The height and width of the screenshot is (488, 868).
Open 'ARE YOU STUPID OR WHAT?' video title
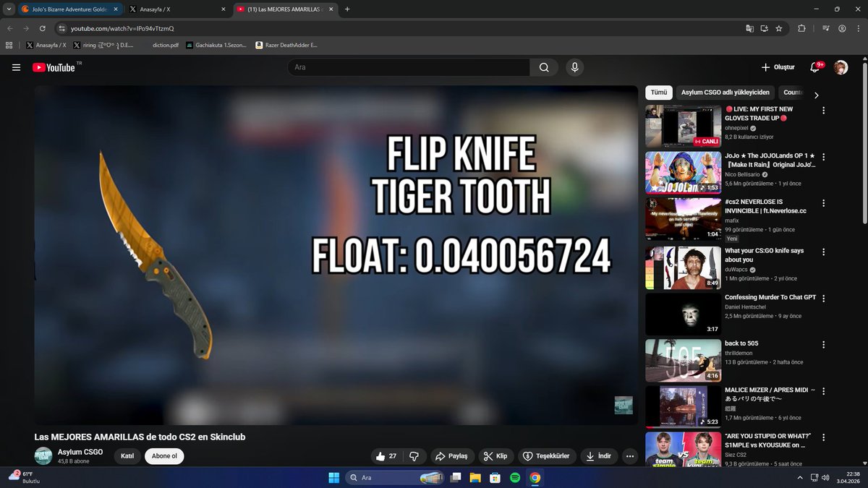pos(768,440)
